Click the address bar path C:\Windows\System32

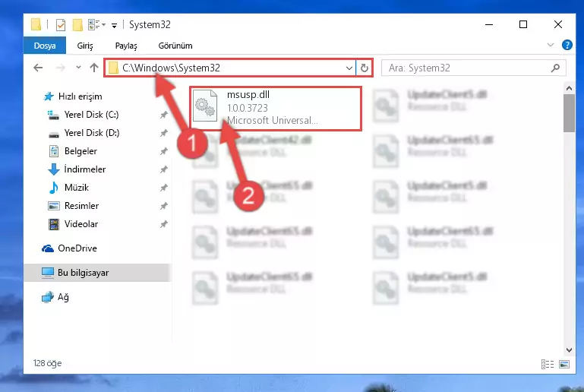click(171, 68)
